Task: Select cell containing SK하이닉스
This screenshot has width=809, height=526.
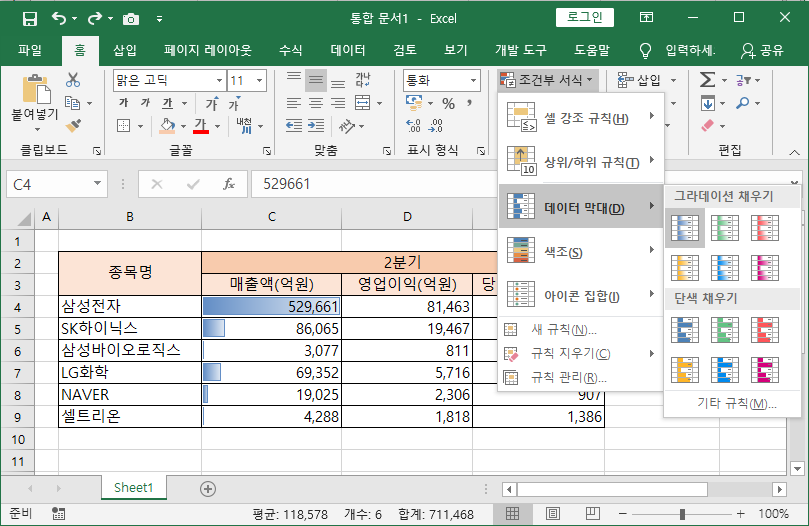Action: pos(130,328)
